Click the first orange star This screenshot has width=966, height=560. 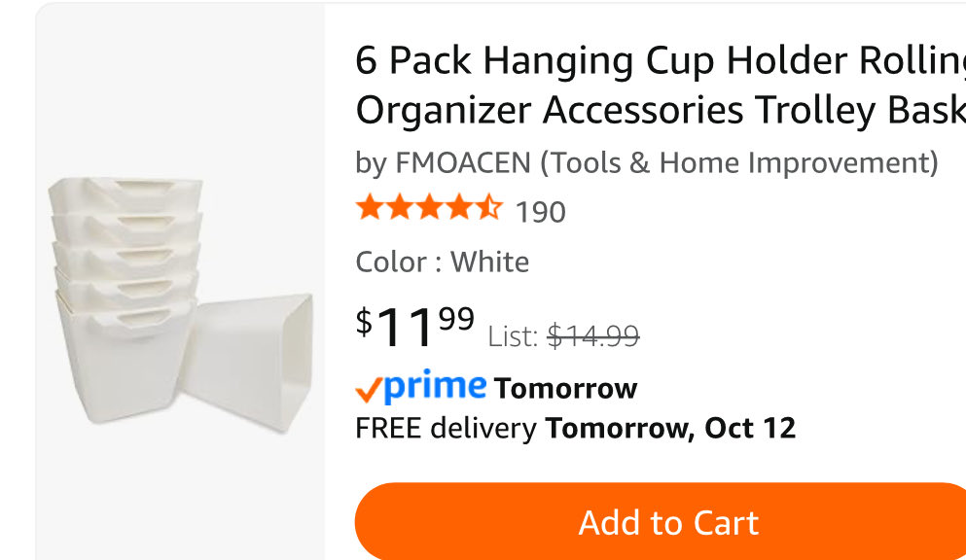pos(370,207)
